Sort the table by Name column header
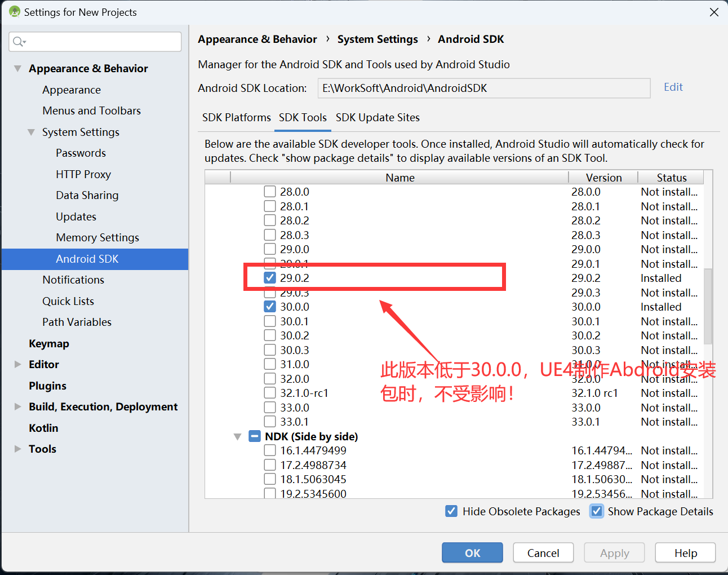The width and height of the screenshot is (728, 575). pyautogui.click(x=399, y=178)
